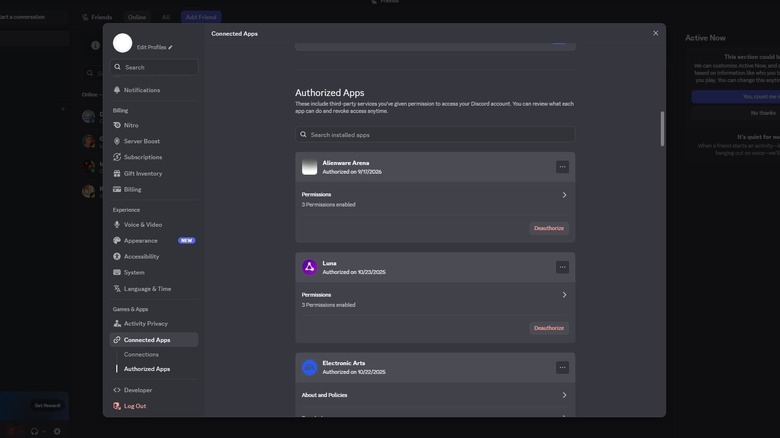Open Luna more options menu
This screenshot has height=438, width=780.
pyautogui.click(x=562, y=267)
